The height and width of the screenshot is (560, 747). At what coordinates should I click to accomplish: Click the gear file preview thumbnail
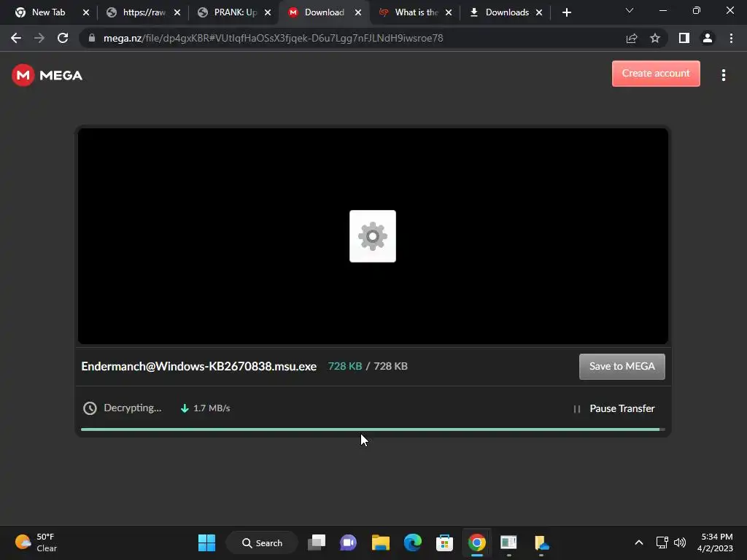point(373,236)
